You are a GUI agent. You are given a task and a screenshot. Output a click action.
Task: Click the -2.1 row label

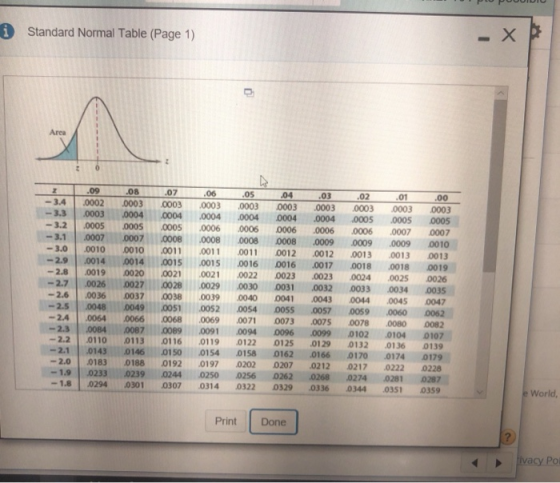pos(60,350)
